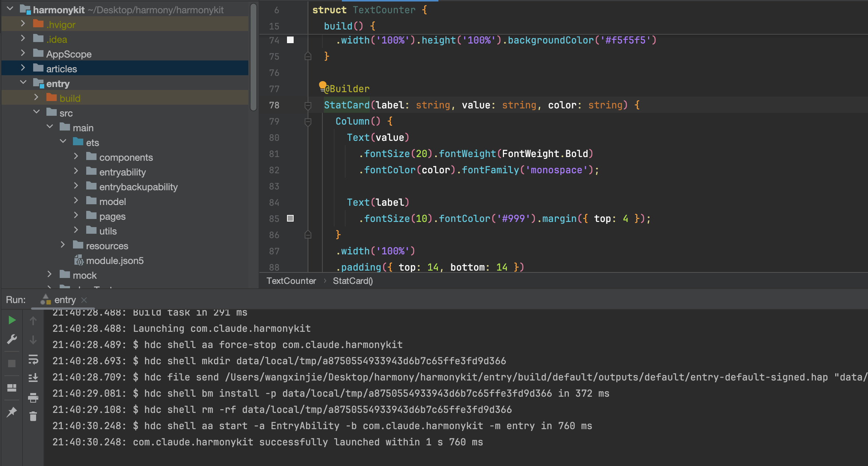Click fold end marker on line 75
This screenshot has height=466, width=868.
[308, 56]
